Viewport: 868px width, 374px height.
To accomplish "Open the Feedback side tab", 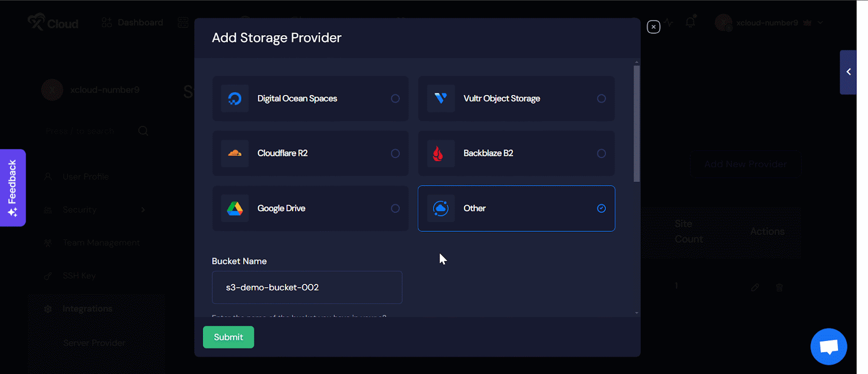I will coord(12,188).
